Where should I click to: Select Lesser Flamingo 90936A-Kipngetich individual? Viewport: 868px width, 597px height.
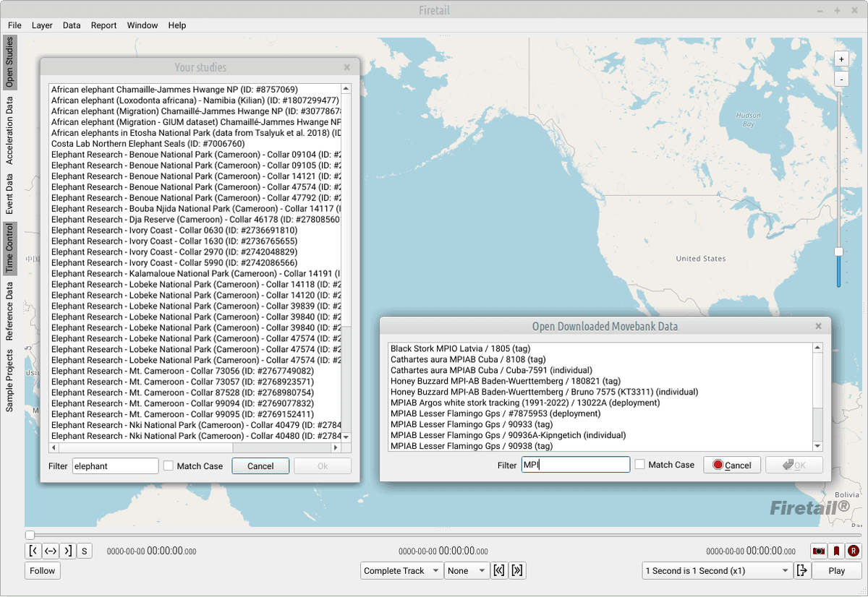(600, 435)
